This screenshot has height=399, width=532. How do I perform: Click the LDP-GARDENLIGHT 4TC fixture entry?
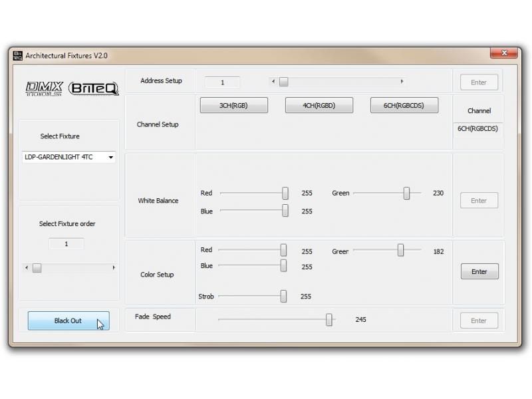click(x=68, y=157)
